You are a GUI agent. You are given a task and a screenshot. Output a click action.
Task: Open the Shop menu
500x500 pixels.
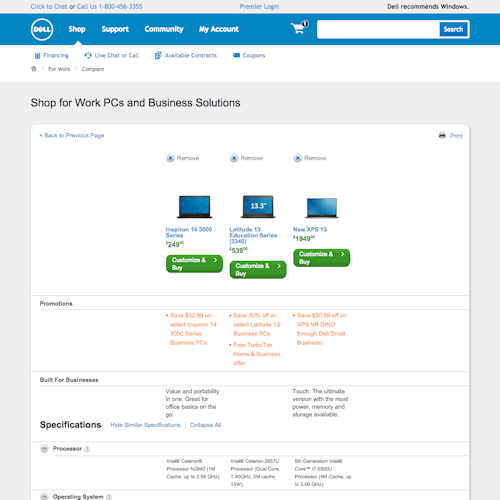click(x=77, y=29)
